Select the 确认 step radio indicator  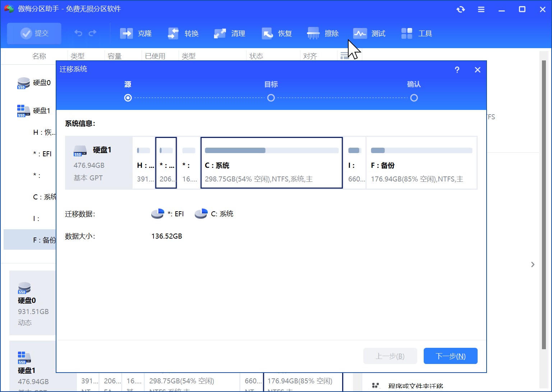pyautogui.click(x=414, y=97)
